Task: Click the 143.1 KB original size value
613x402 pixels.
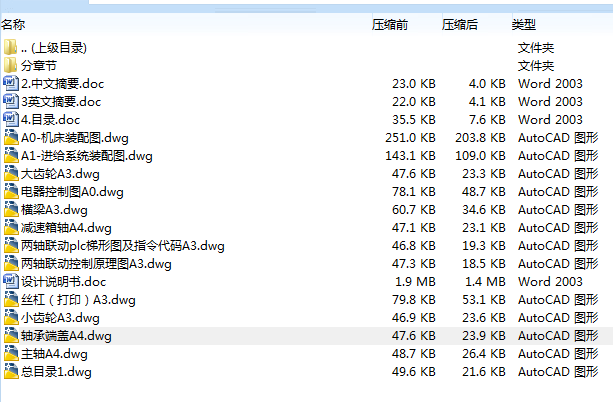Action: click(x=410, y=156)
